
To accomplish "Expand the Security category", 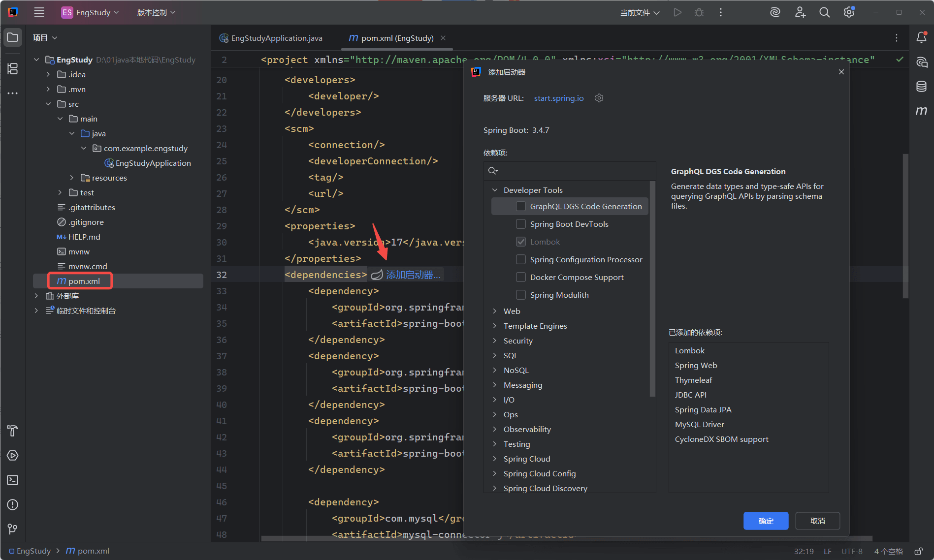I will (495, 341).
